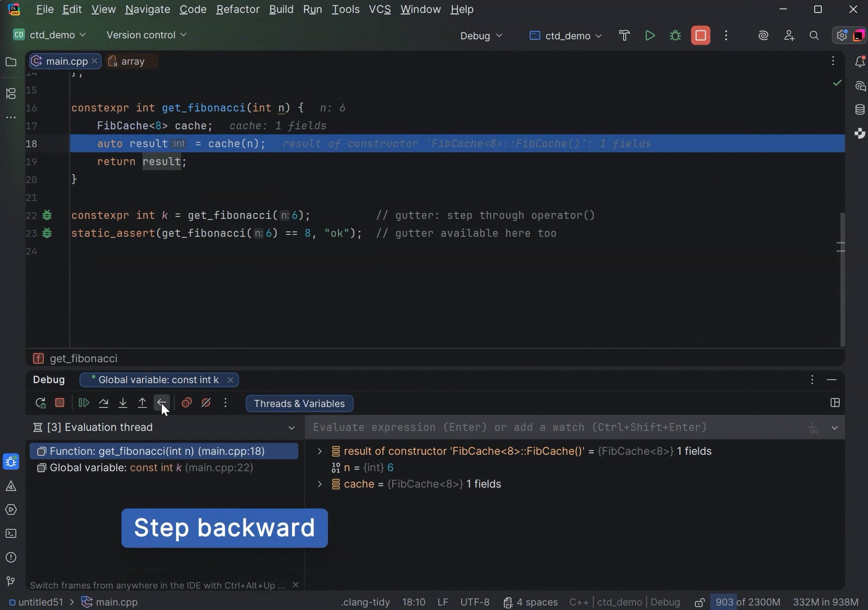This screenshot has width=868, height=610.
Task: Open Debug toolbar more options kebab
Action: click(x=225, y=403)
